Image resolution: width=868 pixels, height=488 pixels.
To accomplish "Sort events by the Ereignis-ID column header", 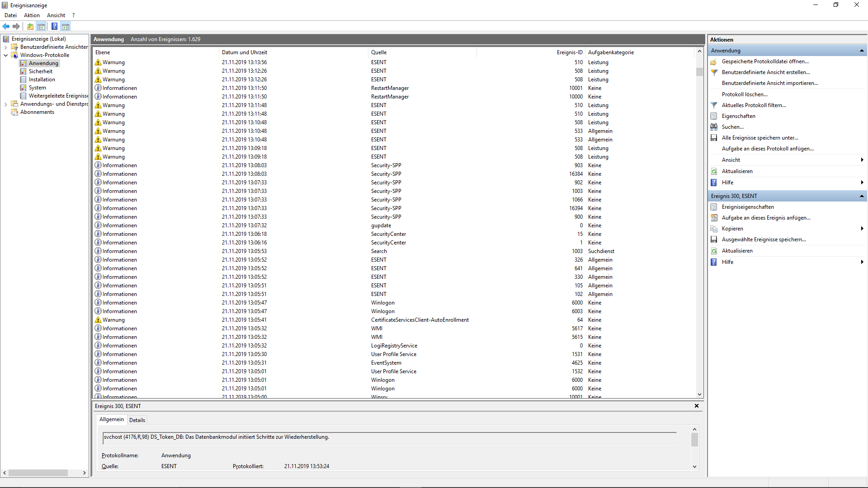I will click(x=569, y=52).
